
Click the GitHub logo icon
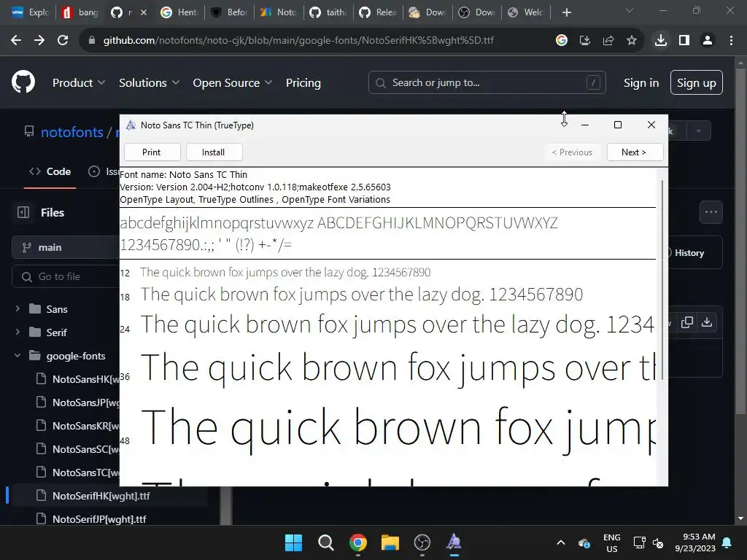23,82
